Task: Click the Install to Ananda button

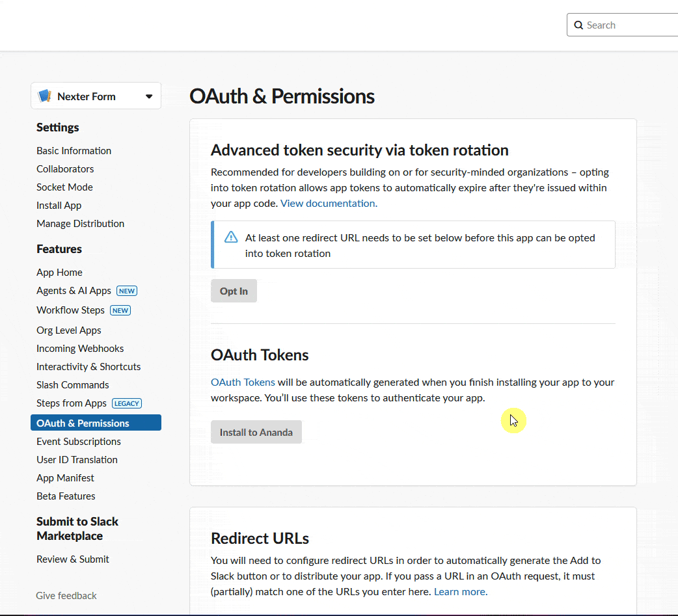Action: click(256, 431)
